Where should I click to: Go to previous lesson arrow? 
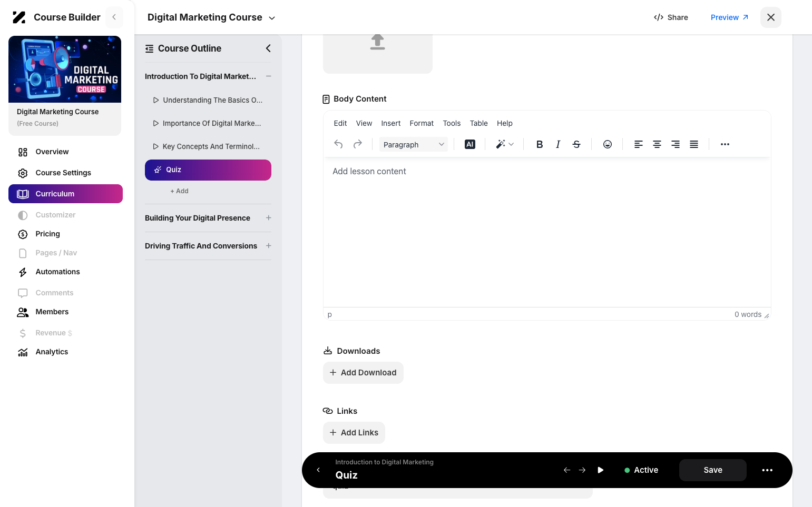(x=567, y=470)
